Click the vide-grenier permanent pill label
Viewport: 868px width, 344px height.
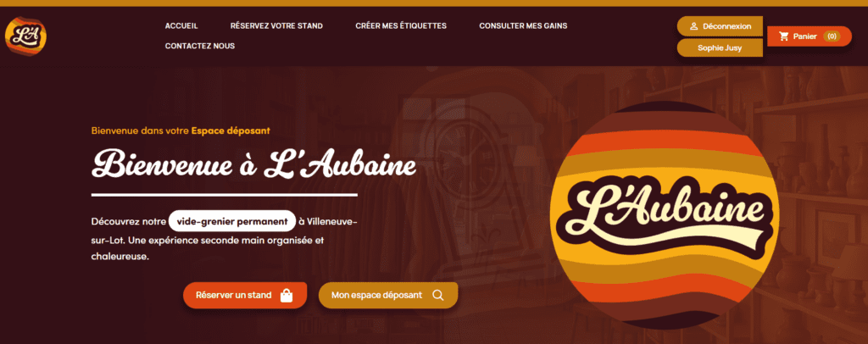coord(232,222)
